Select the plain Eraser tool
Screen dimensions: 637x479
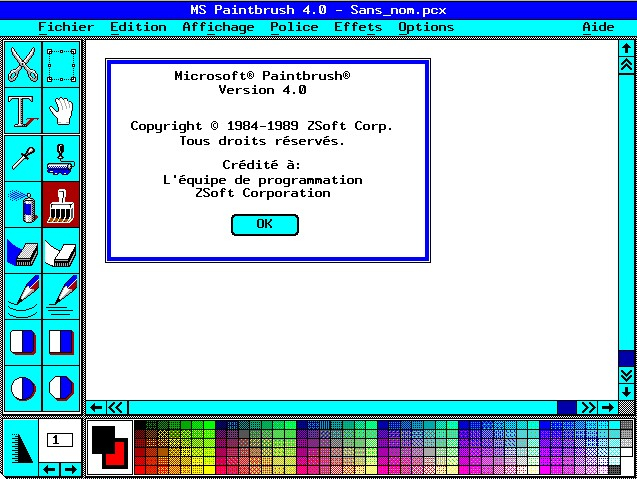pyautogui.click(x=61, y=250)
